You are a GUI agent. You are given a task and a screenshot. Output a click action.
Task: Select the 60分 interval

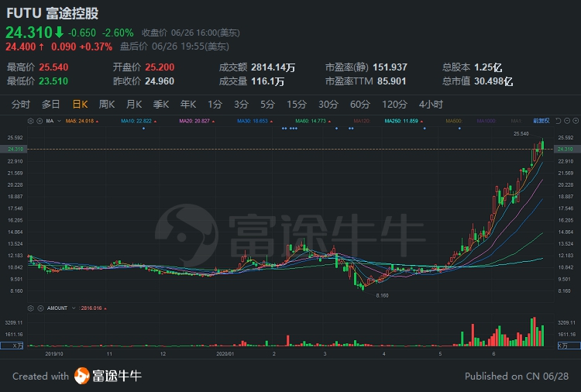[x=359, y=105]
